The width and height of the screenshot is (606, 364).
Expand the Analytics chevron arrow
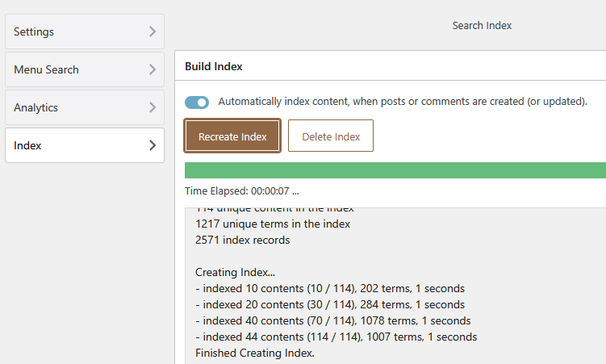pos(153,107)
